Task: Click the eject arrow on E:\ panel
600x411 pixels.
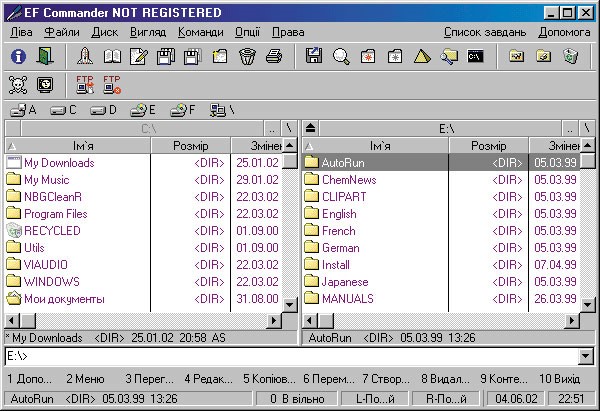Action: tap(310, 128)
